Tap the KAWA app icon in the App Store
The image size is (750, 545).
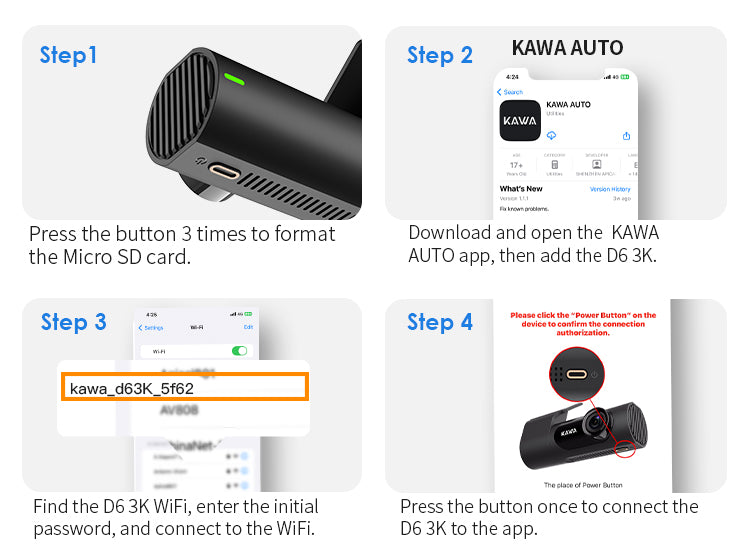coord(520,121)
